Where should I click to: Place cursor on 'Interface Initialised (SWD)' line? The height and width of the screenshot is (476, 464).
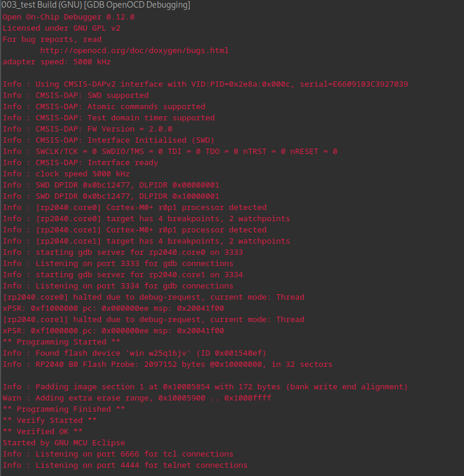pos(108,140)
